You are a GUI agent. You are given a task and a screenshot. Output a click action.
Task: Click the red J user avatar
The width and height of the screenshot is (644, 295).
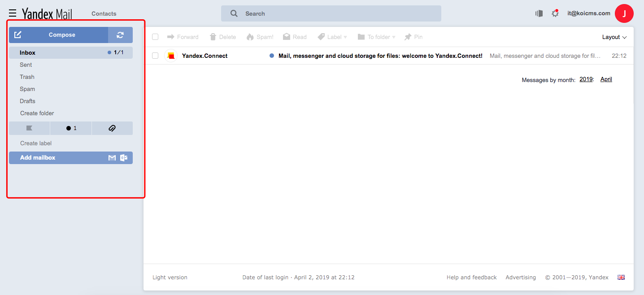click(624, 13)
